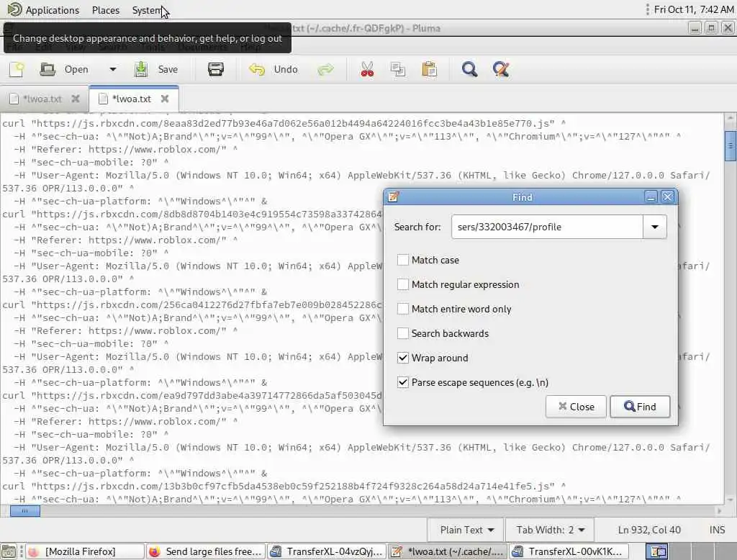Image resolution: width=737 pixels, height=560 pixels.
Task: Click the Ln 932, Col 40 status
Action: point(649,530)
